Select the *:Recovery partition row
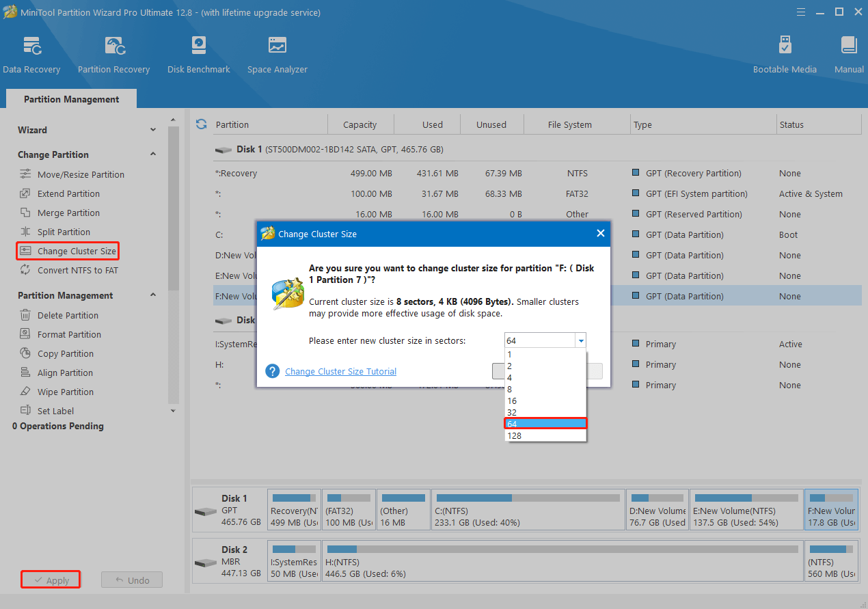Screen dimensions: 868x609 pos(537,173)
